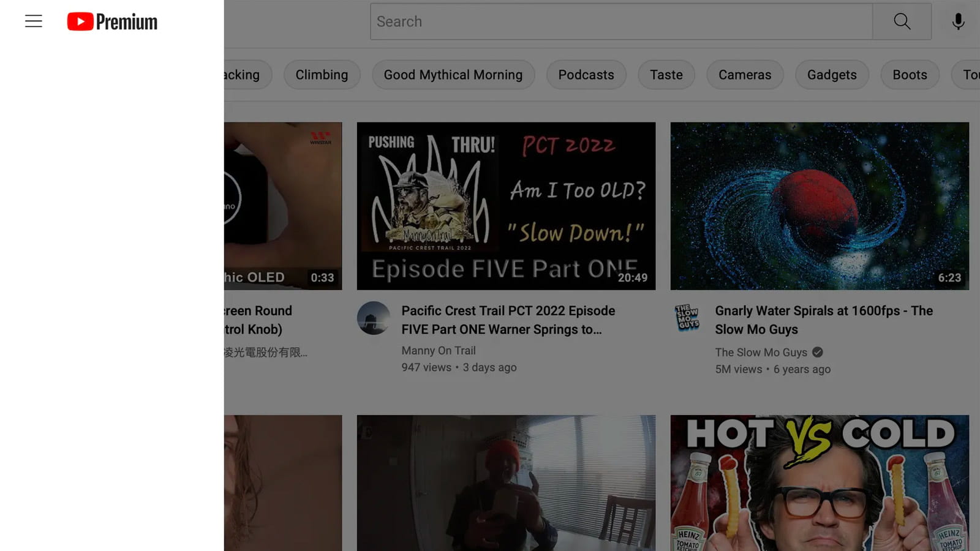Open The Slow Mo Guys channel avatar
980x551 pixels.
click(x=687, y=318)
